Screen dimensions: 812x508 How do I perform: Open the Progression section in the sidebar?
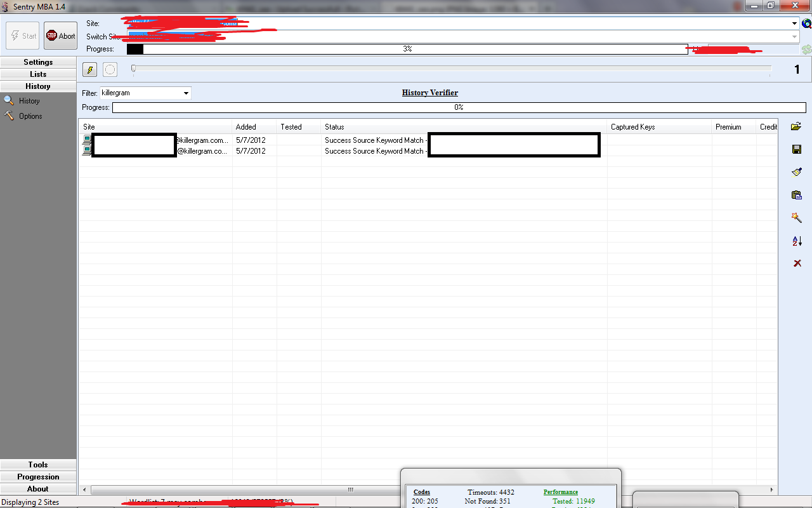coord(38,477)
